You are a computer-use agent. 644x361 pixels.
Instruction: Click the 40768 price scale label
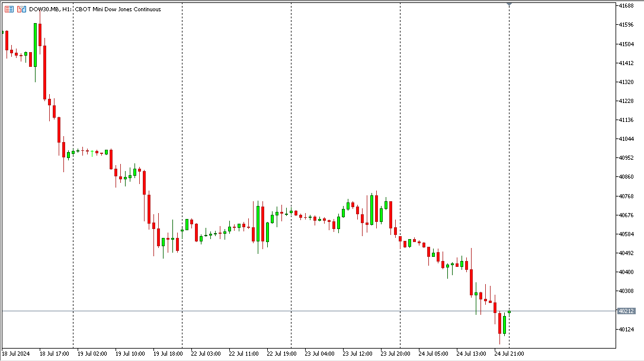[x=626, y=196]
